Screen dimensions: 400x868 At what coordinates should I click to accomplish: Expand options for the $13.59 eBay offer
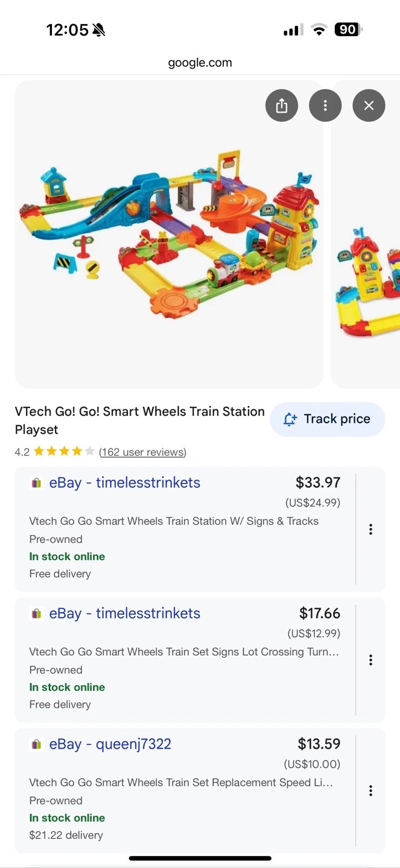[370, 791]
